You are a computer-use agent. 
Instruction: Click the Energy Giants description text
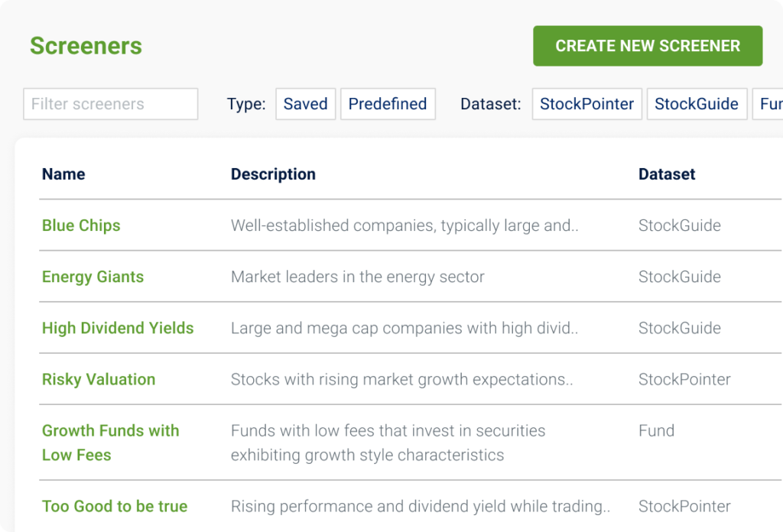click(x=357, y=277)
